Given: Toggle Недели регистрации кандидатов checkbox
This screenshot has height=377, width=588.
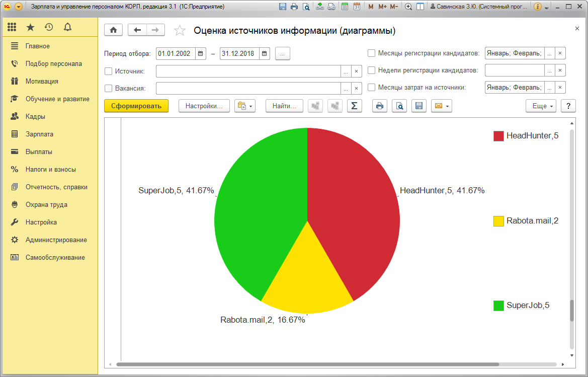Looking at the screenshot, I should click(x=371, y=70).
